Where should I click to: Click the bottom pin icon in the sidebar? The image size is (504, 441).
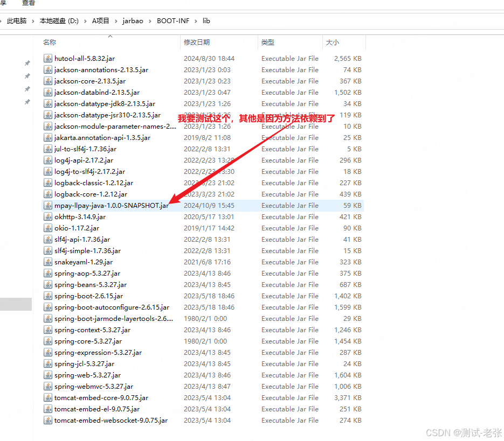[26, 101]
